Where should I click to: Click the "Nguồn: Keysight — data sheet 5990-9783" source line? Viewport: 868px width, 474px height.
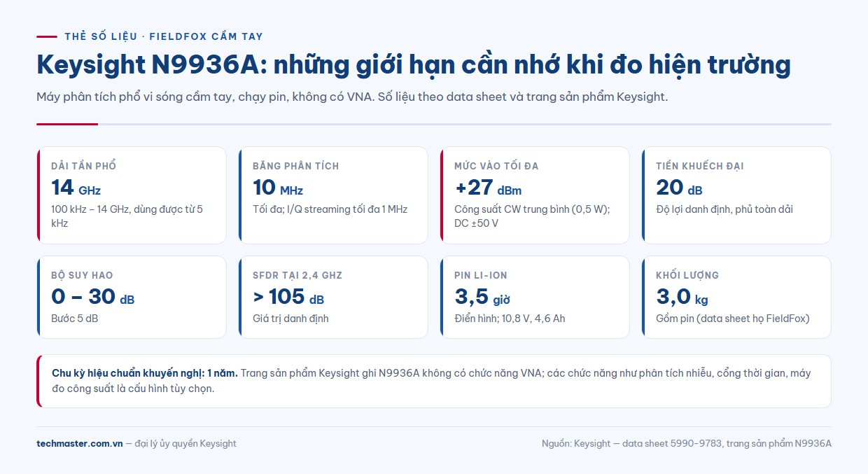pyautogui.click(x=687, y=443)
